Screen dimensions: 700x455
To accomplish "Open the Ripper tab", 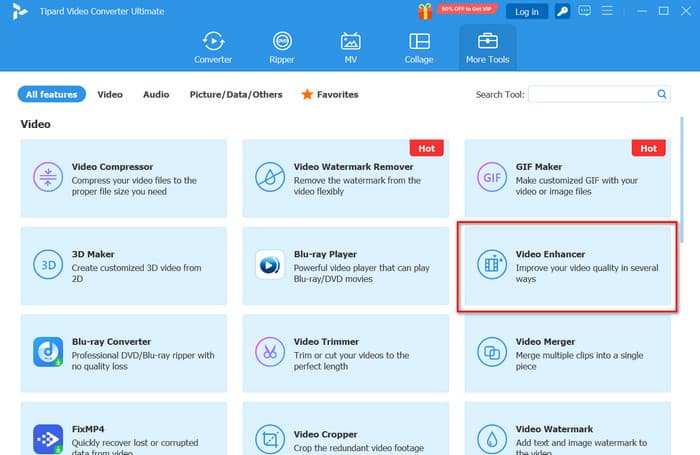I will (x=282, y=48).
